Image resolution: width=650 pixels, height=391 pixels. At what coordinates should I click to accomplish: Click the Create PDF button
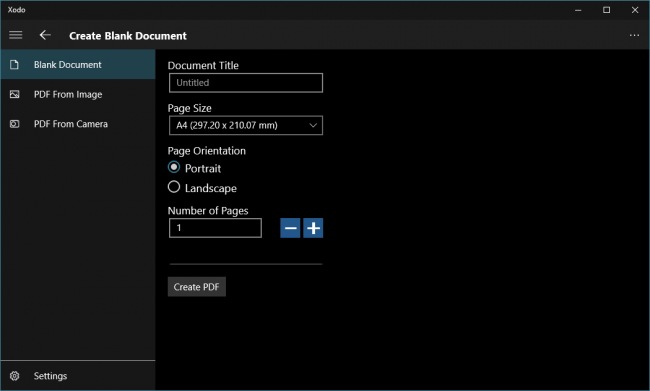(196, 287)
